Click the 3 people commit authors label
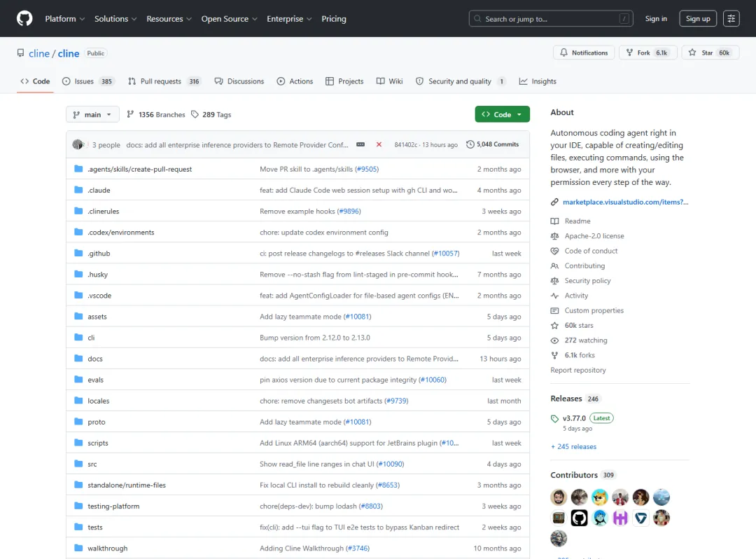Image resolution: width=756 pixels, height=559 pixels. (x=106, y=145)
